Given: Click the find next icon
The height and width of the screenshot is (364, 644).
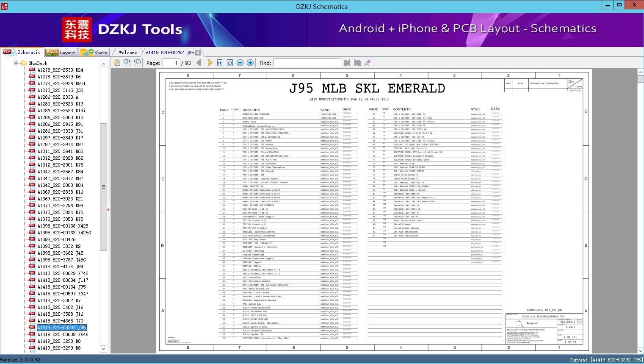Looking at the screenshot, I should pos(357,63).
